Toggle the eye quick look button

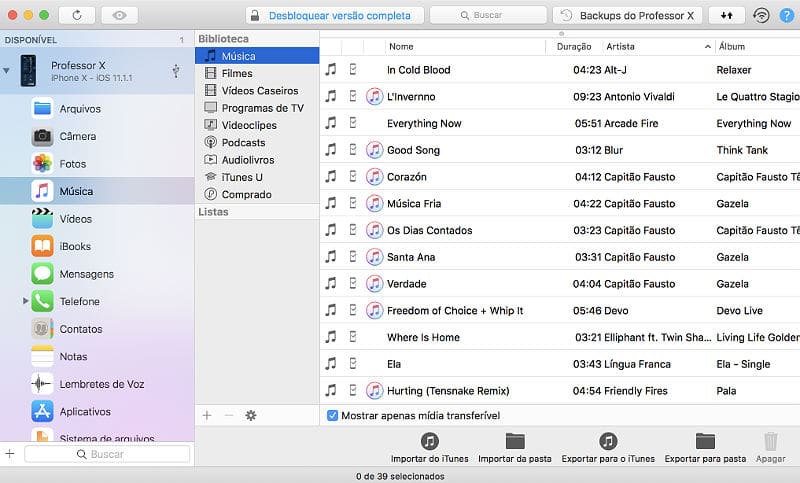coord(119,15)
